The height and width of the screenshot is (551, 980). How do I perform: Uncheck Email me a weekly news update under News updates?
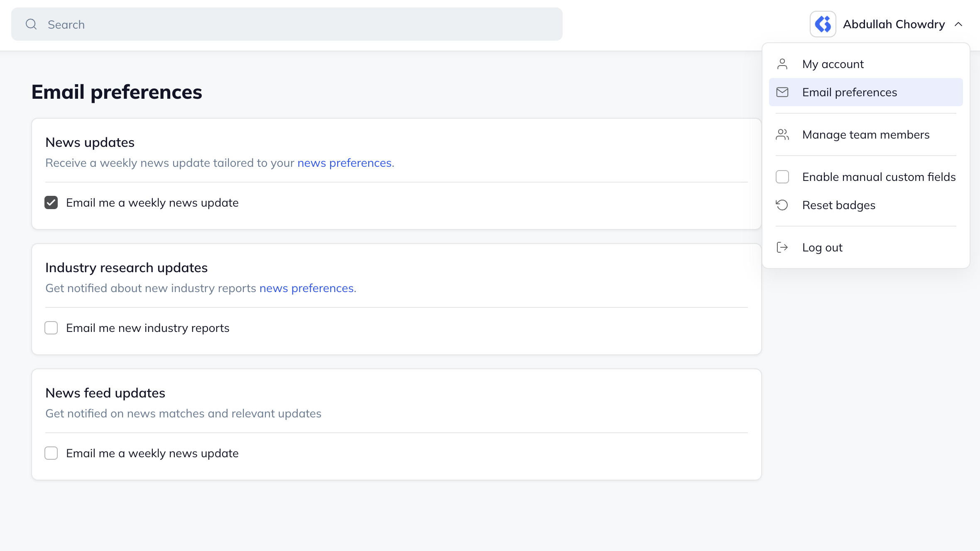pos(51,202)
